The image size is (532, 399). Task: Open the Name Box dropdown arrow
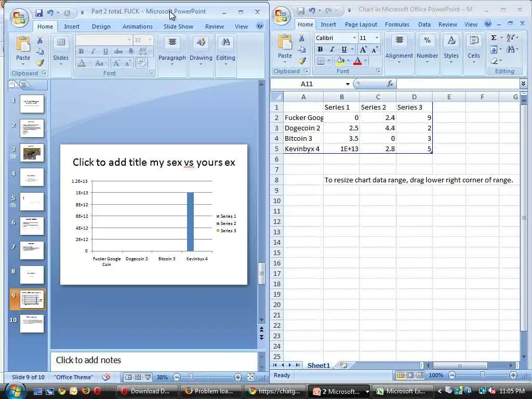click(x=348, y=84)
